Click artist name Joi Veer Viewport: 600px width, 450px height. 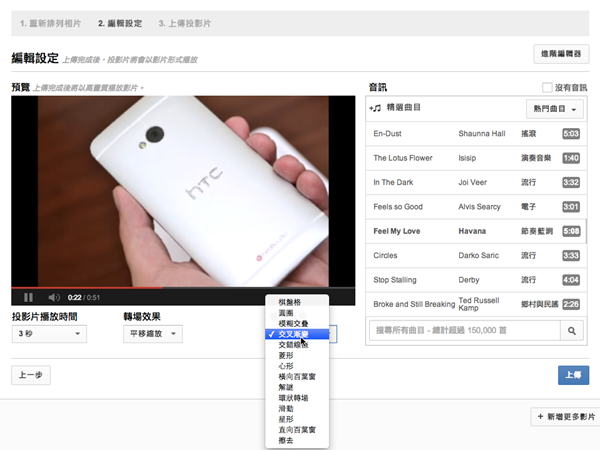(473, 183)
